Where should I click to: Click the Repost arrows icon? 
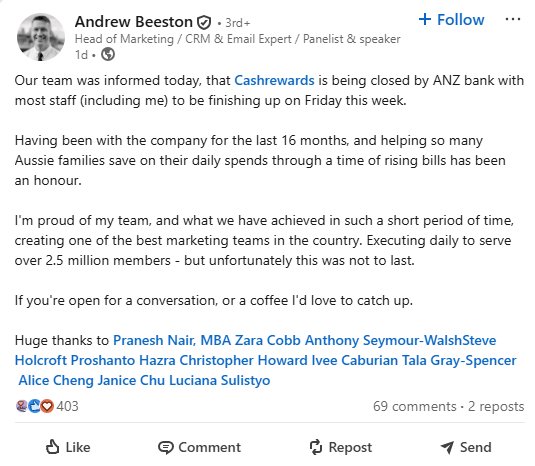click(x=316, y=447)
